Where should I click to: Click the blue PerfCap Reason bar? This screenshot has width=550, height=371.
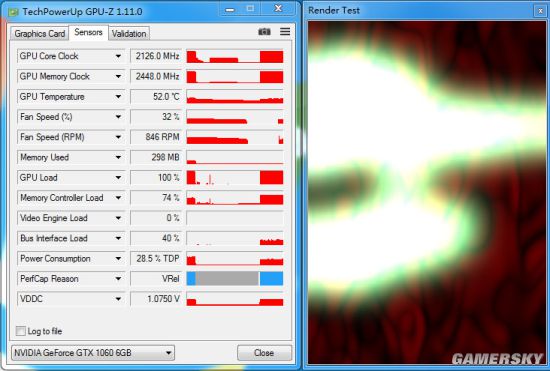click(x=235, y=279)
